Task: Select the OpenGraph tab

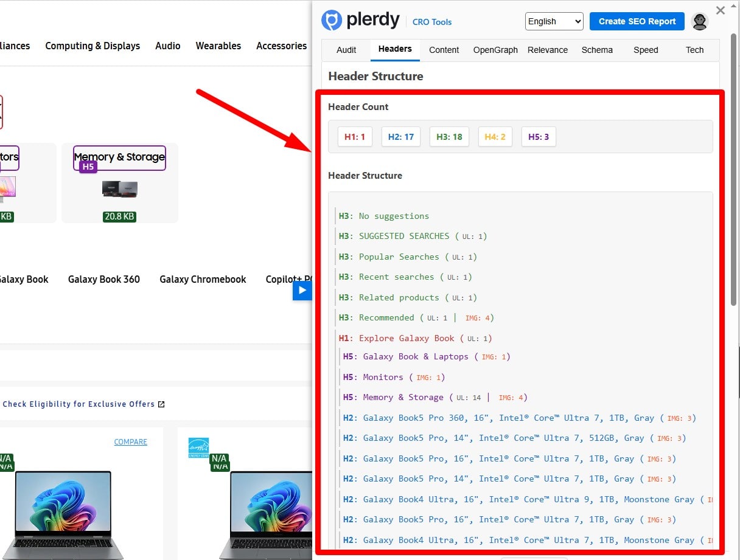Action: (x=495, y=50)
